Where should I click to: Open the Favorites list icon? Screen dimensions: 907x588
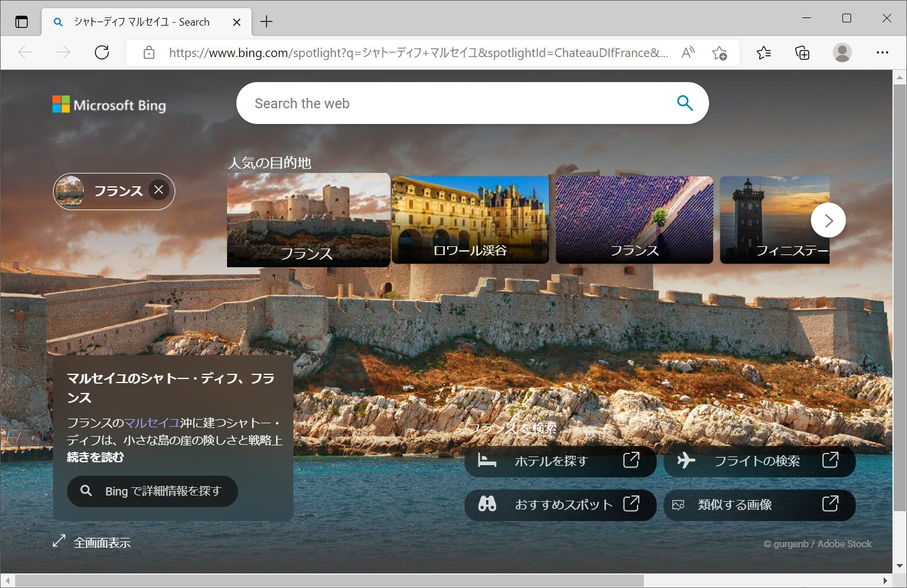(764, 53)
